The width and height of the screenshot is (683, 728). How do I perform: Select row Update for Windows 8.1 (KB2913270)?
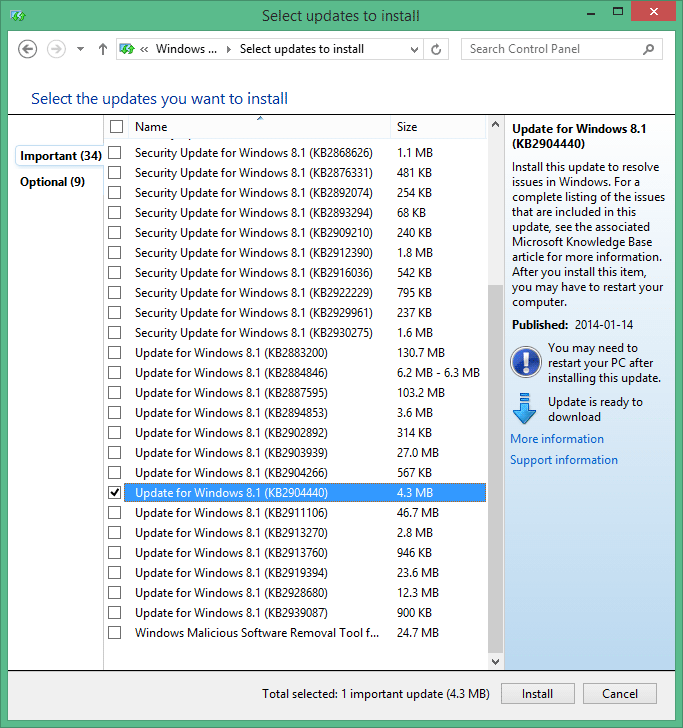[x=305, y=533]
